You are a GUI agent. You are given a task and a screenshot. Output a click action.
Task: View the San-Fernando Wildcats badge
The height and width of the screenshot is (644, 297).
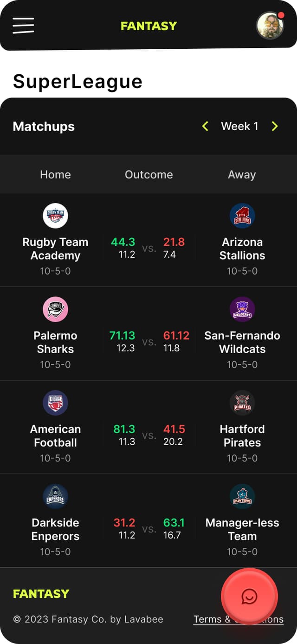pos(242,309)
